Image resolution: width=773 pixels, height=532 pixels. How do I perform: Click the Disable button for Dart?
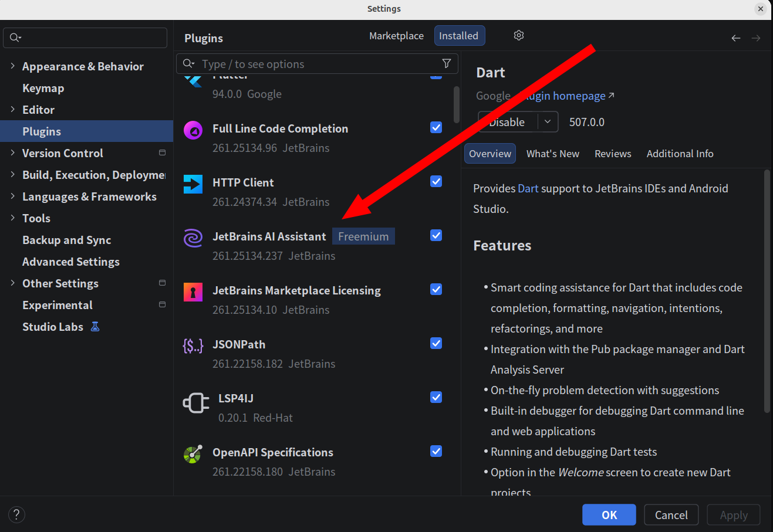coord(508,122)
